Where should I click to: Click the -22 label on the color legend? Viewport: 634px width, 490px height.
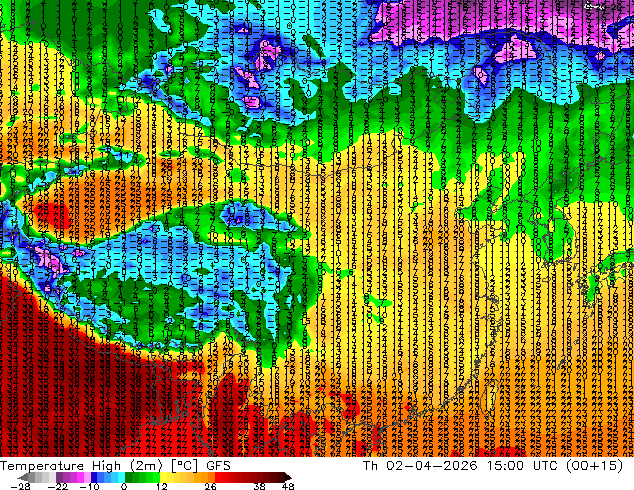tap(58, 486)
